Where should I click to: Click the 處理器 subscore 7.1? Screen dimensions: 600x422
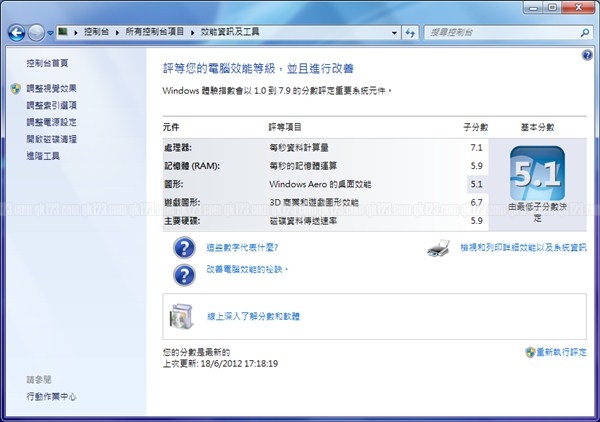pos(476,148)
